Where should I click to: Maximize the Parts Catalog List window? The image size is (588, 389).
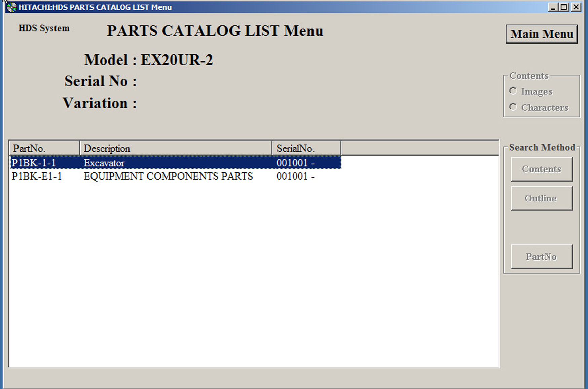click(x=564, y=7)
